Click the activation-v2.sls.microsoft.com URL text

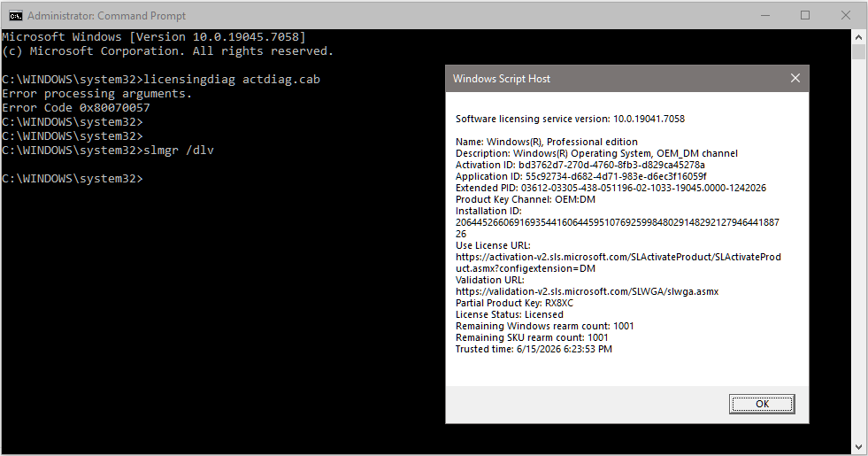618,263
